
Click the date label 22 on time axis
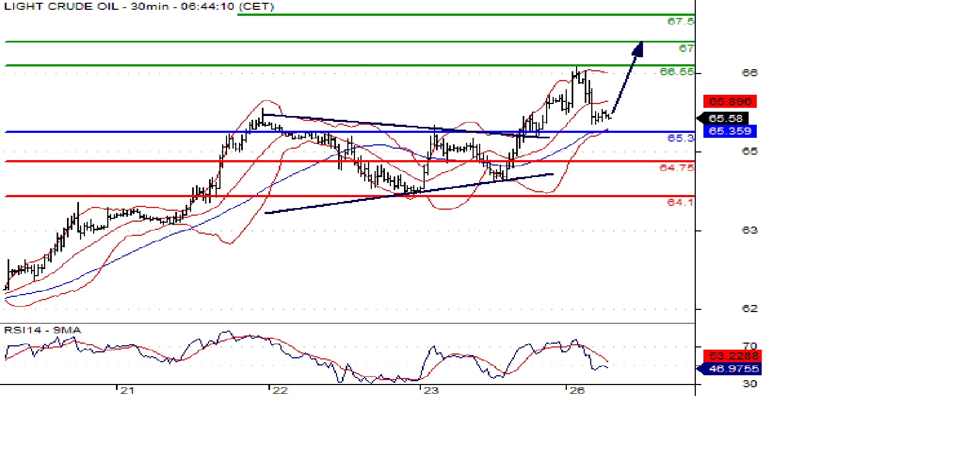(280, 390)
